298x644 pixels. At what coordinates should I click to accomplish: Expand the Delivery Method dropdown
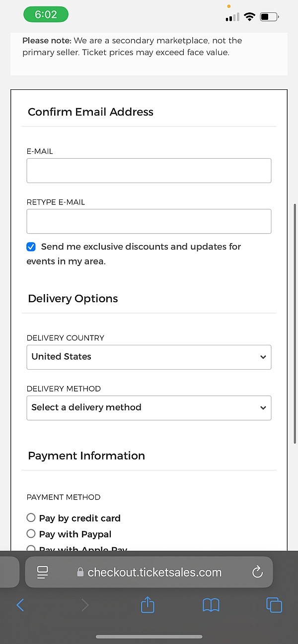149,408
